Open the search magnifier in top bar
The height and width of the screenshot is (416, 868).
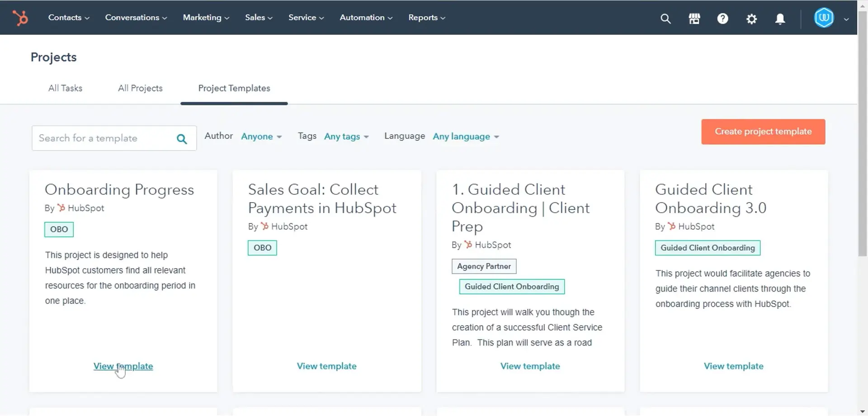[x=665, y=19]
